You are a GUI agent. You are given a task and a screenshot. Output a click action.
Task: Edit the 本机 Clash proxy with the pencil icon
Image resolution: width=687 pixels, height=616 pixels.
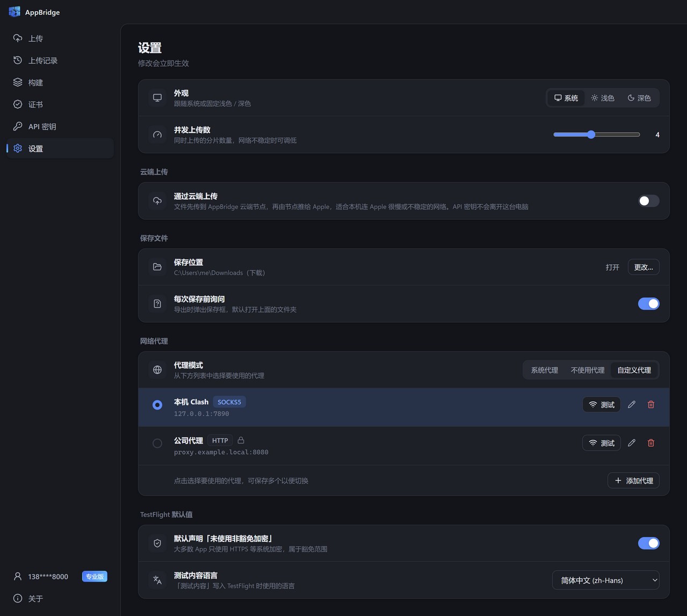coord(632,404)
